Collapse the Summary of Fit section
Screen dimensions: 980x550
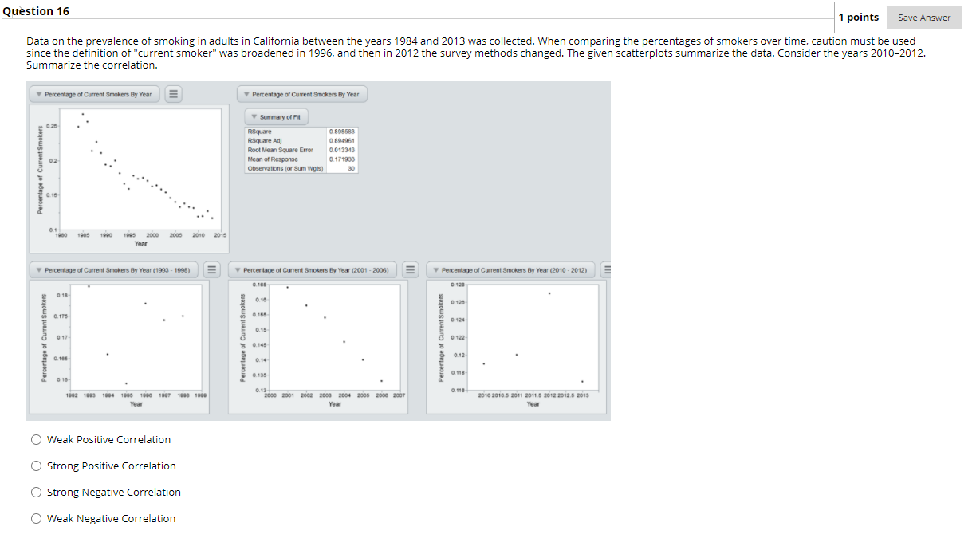pos(254,117)
